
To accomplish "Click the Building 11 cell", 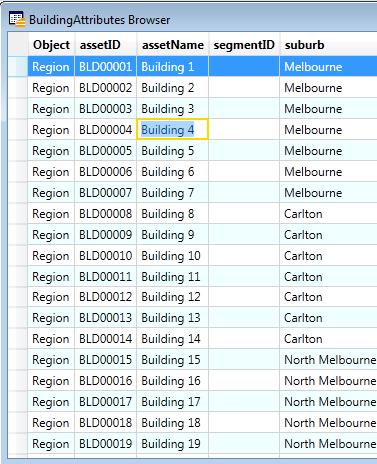I will point(173,277).
